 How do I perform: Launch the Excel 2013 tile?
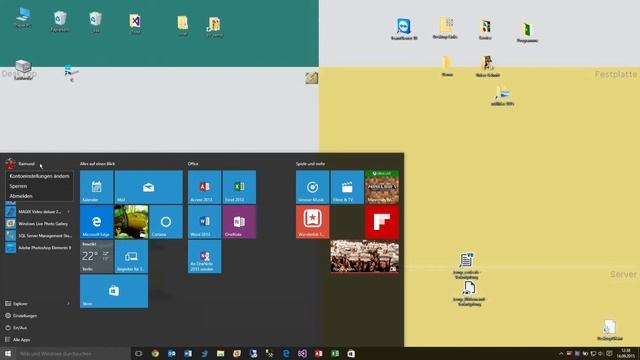pyautogui.click(x=239, y=187)
